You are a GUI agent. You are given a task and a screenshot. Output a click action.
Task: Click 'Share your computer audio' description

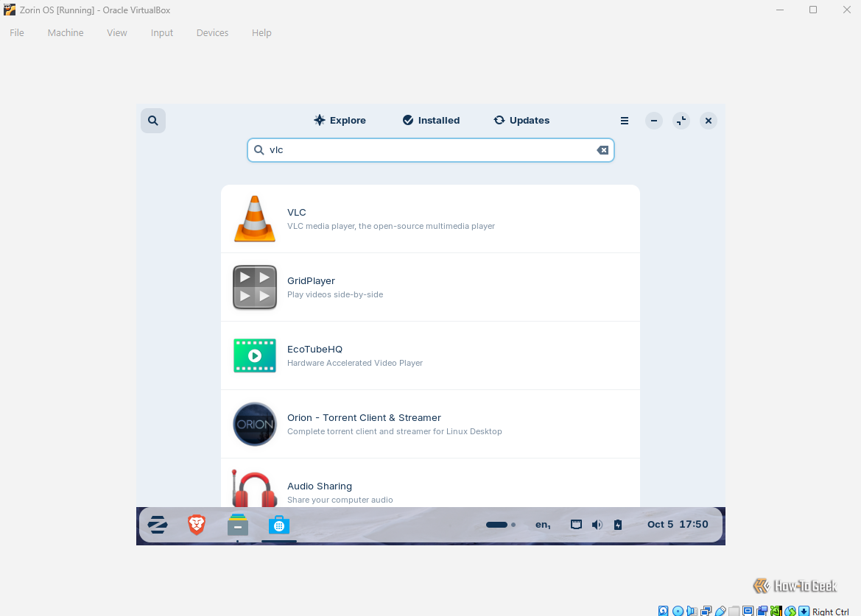(x=340, y=500)
